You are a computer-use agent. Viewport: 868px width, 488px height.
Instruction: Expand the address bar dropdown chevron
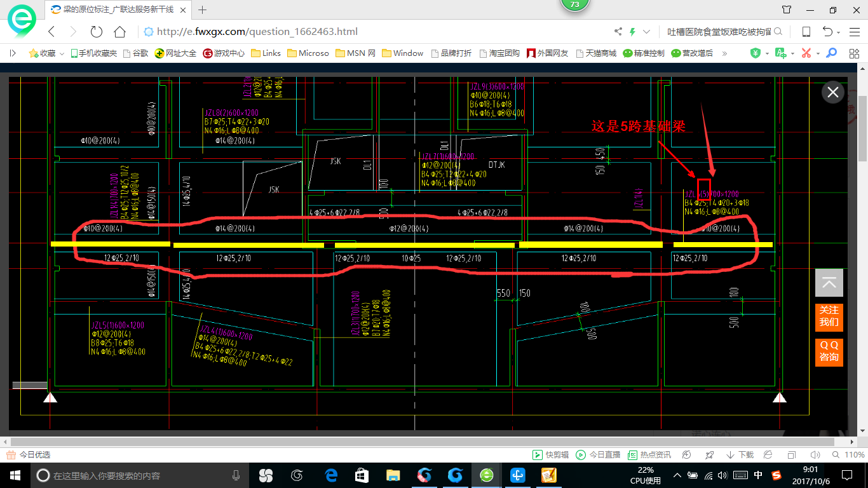point(646,32)
